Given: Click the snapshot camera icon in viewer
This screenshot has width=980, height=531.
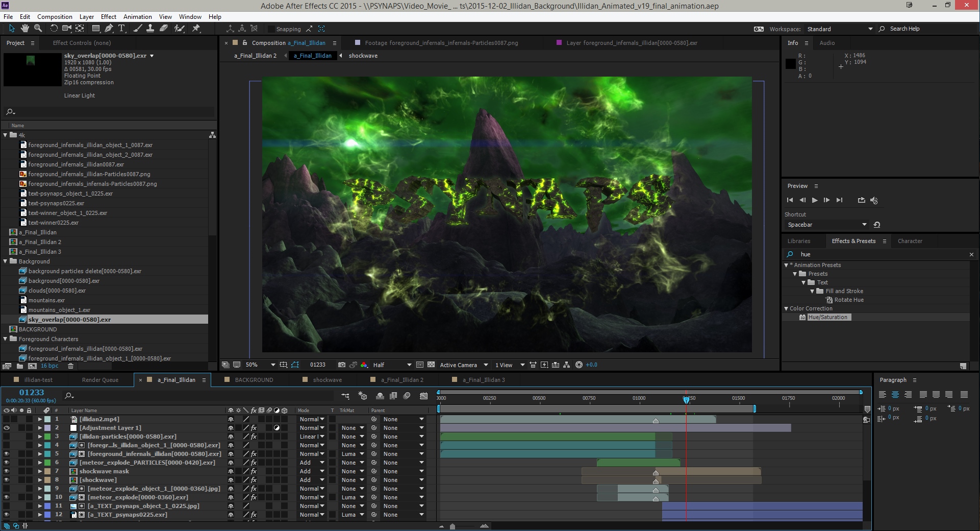Looking at the screenshot, I should point(342,365).
